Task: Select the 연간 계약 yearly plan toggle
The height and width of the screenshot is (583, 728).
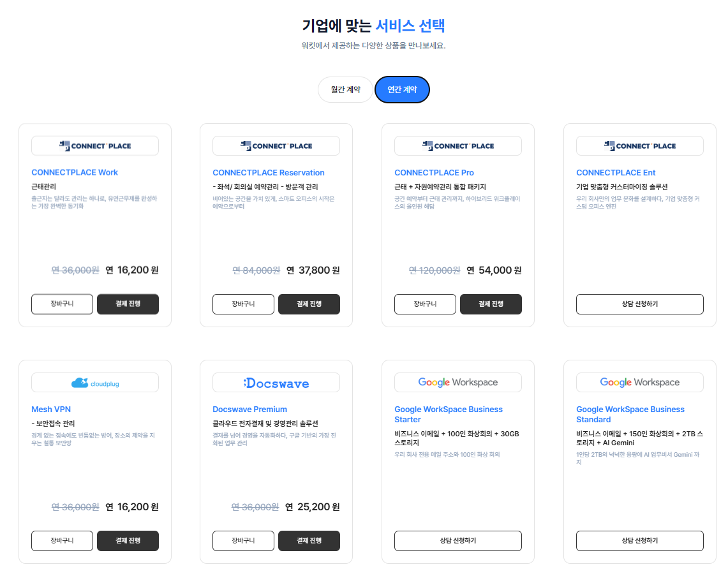Action: tap(402, 89)
